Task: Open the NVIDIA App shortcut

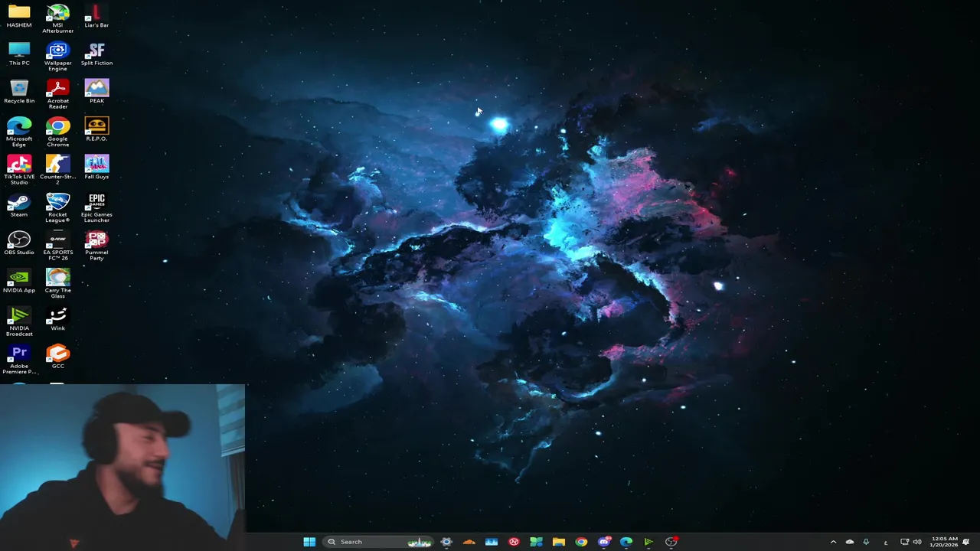Action: pos(19,281)
